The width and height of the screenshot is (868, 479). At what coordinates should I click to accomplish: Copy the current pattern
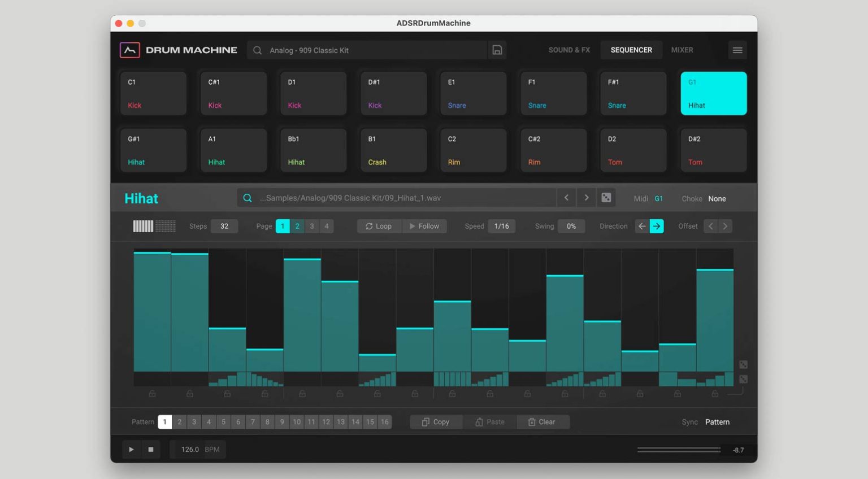(x=436, y=421)
